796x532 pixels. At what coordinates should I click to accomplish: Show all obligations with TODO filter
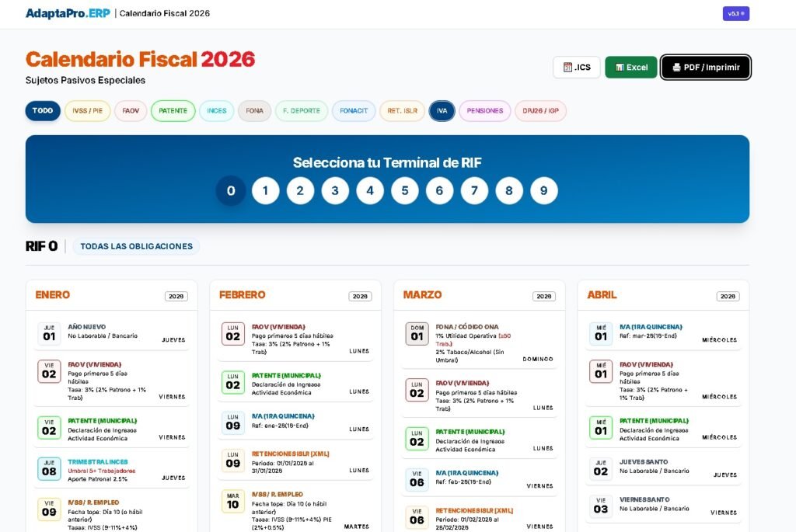43,111
